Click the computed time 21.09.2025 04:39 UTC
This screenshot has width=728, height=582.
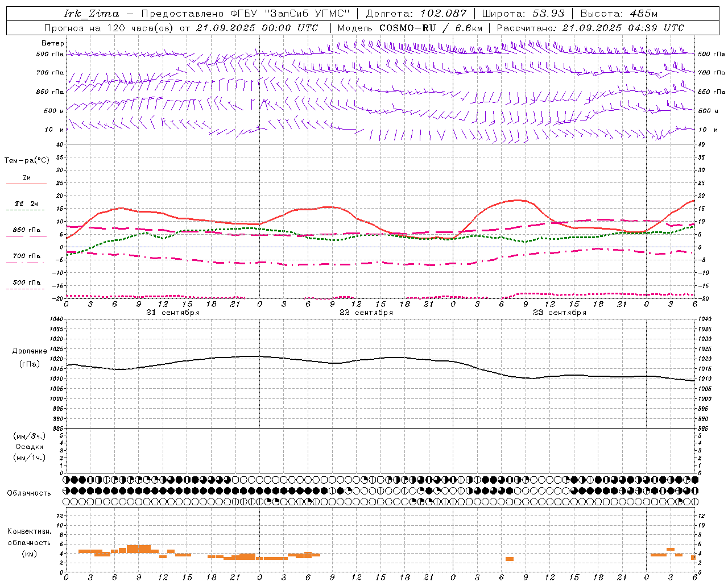coord(623,28)
